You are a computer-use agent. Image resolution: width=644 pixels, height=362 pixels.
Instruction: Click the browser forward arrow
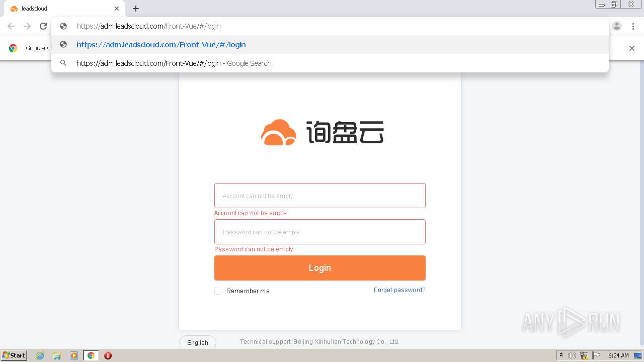point(27,26)
